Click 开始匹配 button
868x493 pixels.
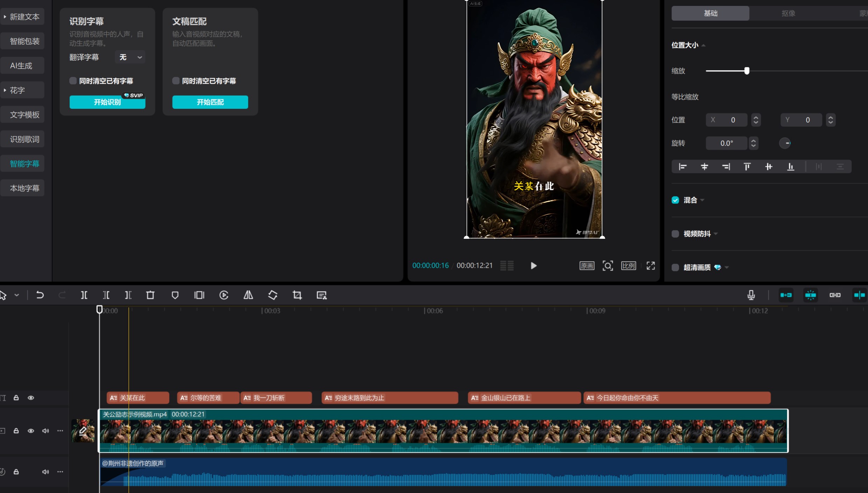point(210,102)
